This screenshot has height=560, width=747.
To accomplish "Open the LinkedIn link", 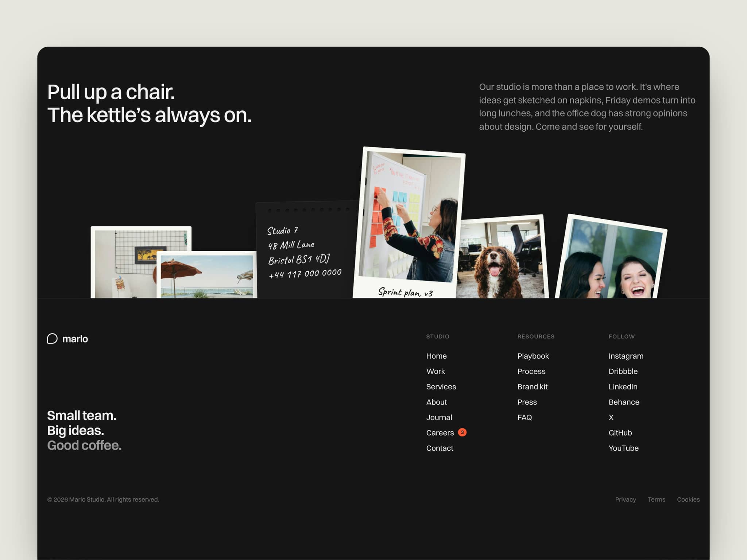I will (x=623, y=386).
